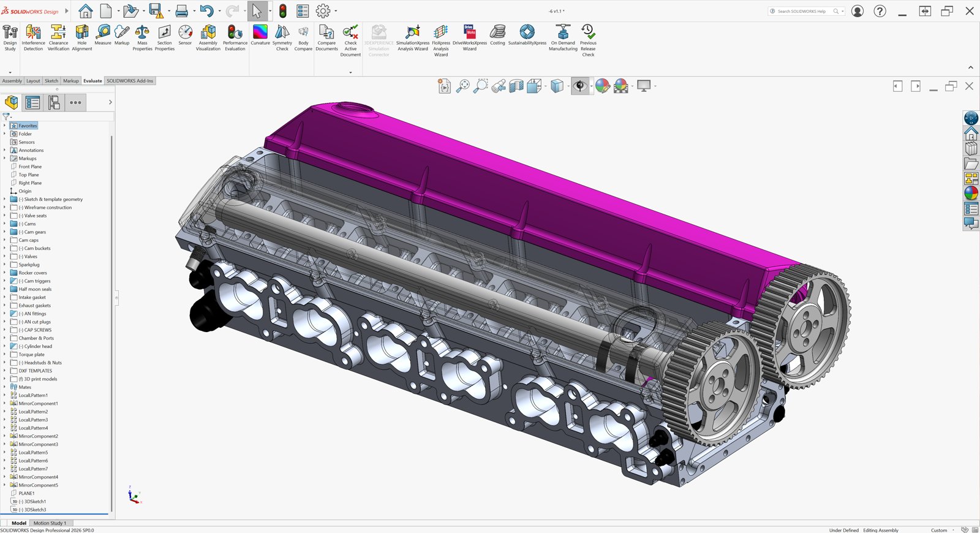Screen dimensions: 980x533
Task: Open the Save dropdown arrow
Action: tap(169, 11)
